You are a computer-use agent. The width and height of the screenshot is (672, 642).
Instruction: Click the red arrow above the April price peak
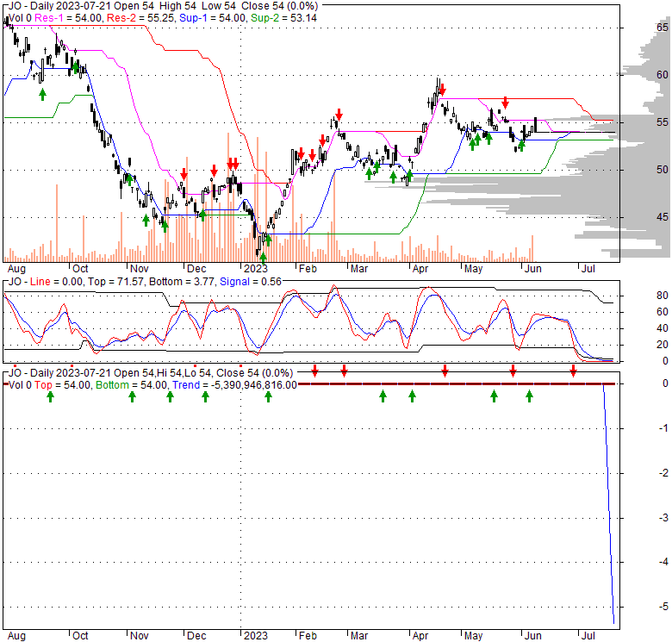441,89
